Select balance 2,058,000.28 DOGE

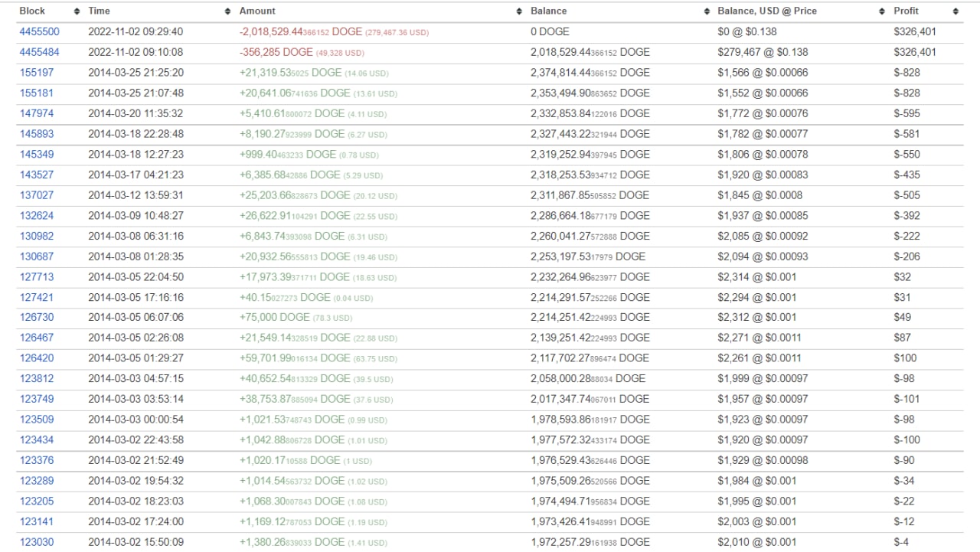tap(588, 379)
